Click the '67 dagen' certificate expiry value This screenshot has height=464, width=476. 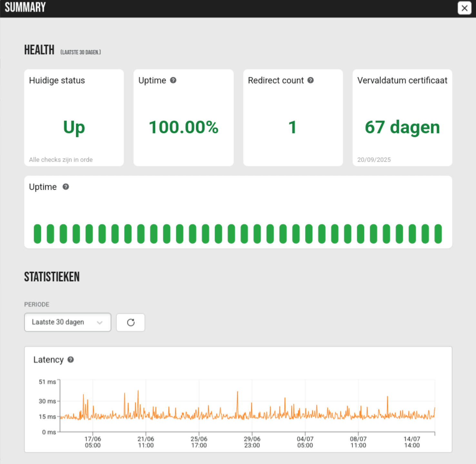tap(402, 127)
